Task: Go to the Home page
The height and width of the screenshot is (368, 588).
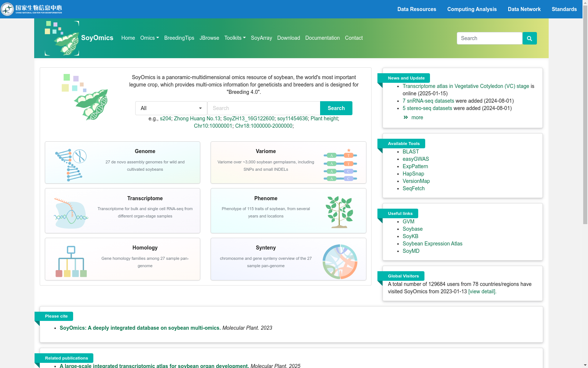Action: 128,38
